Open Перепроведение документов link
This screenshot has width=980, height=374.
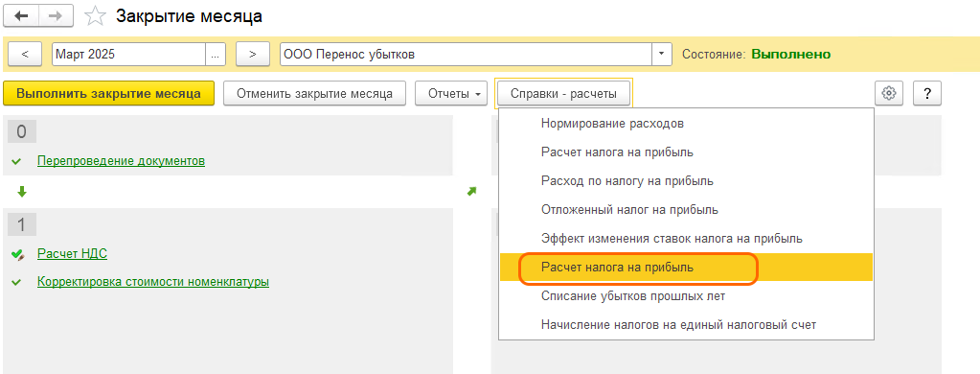pyautogui.click(x=122, y=161)
